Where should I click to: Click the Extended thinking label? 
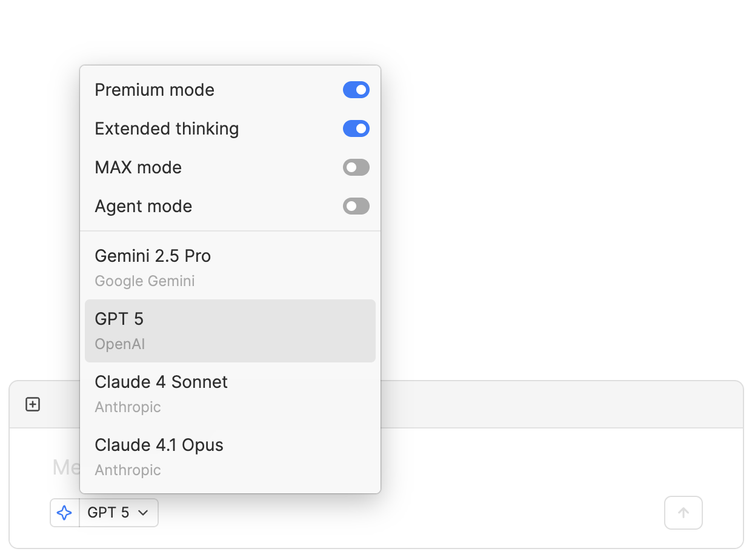(x=167, y=128)
